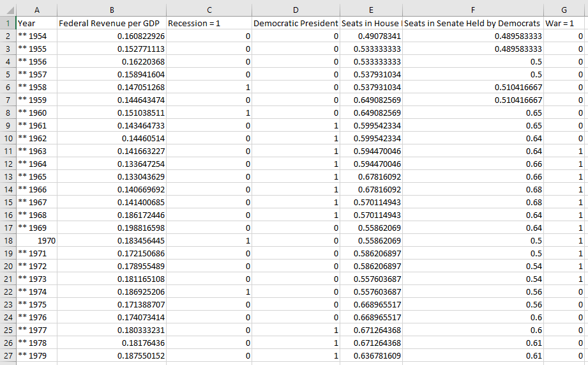The image size is (588, 365).
Task: Select column B header
Action: click(x=112, y=10)
